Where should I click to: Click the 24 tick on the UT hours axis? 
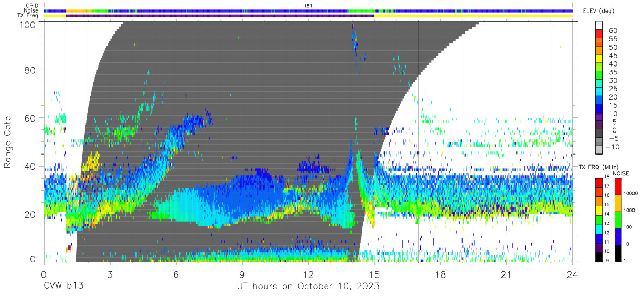(573, 274)
